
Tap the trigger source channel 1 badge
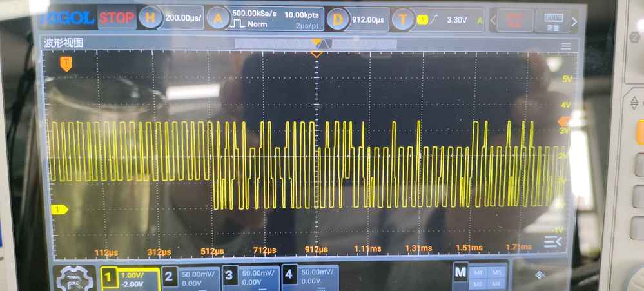click(x=421, y=20)
